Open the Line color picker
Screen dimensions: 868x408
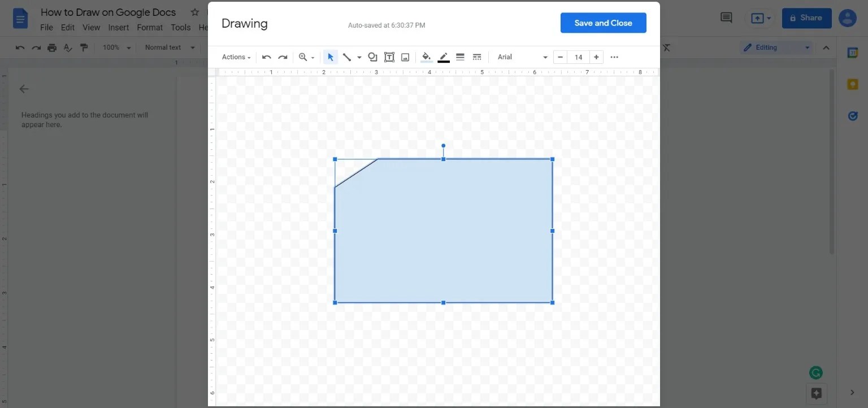point(443,57)
